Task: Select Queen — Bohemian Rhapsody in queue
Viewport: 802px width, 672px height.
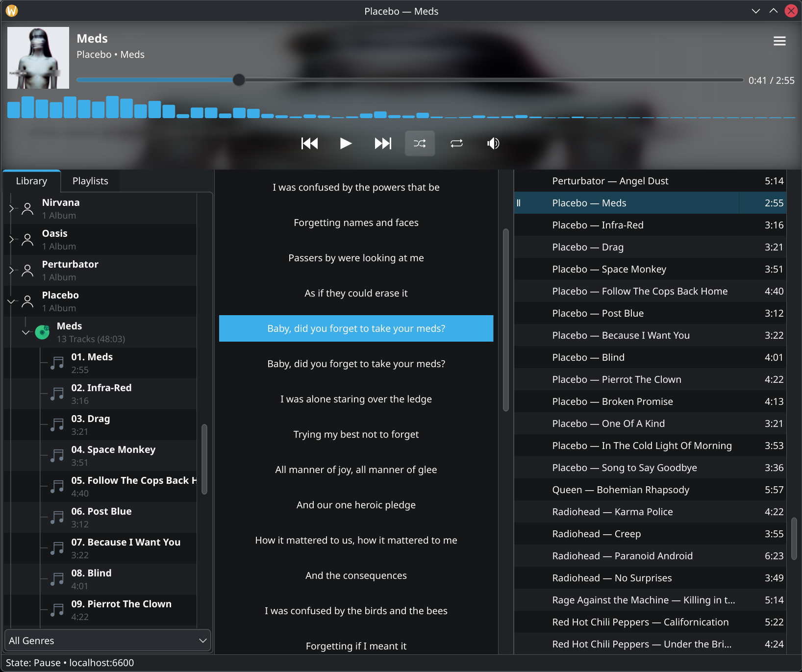Action: coord(651,490)
